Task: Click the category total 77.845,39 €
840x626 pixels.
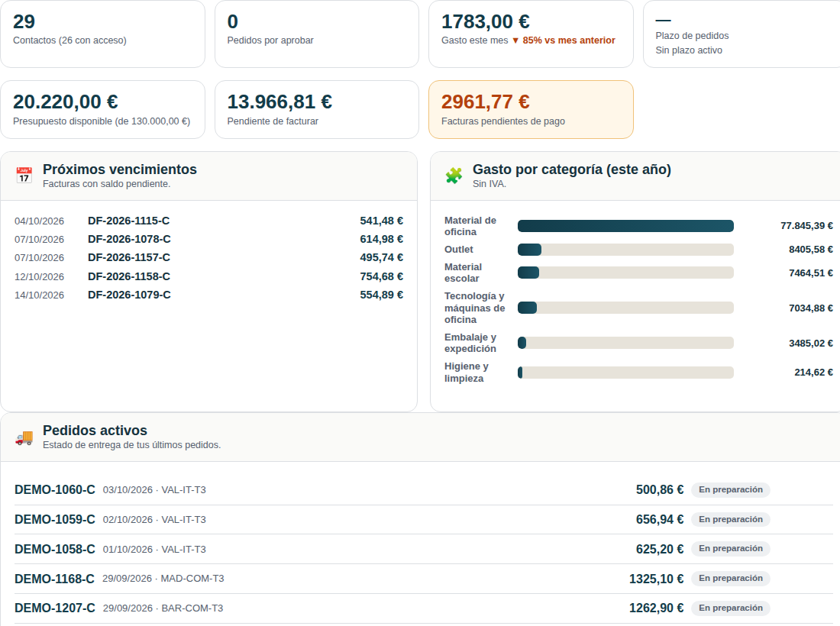Action: [x=806, y=226]
